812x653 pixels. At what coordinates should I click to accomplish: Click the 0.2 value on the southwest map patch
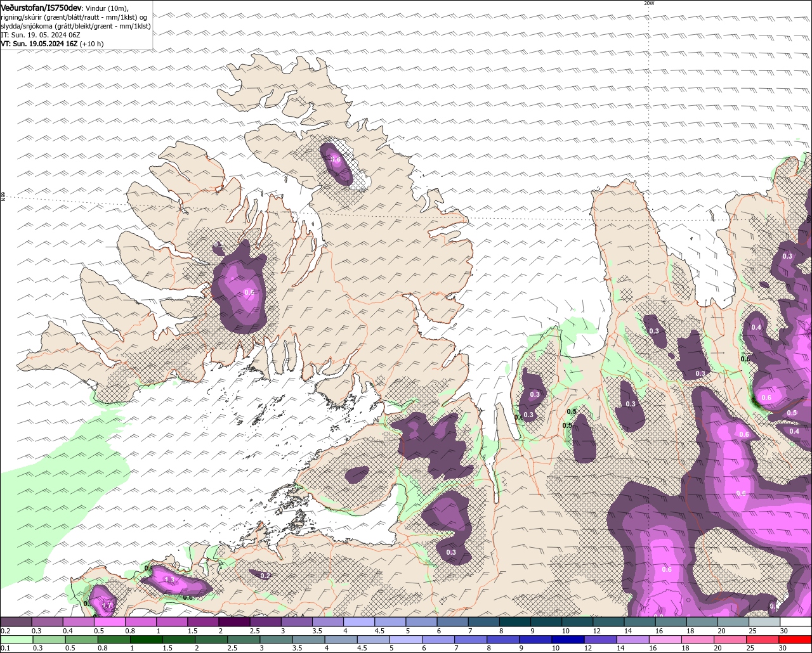[266, 576]
